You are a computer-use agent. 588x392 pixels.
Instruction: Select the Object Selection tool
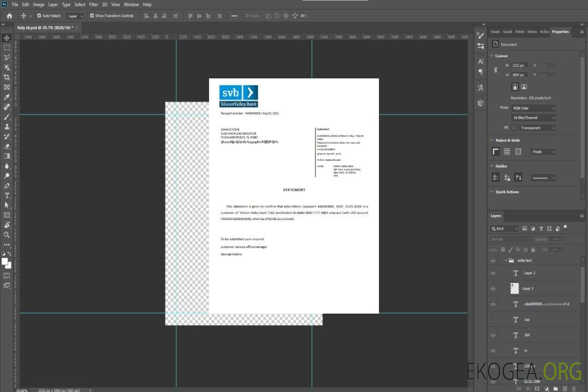[7, 68]
